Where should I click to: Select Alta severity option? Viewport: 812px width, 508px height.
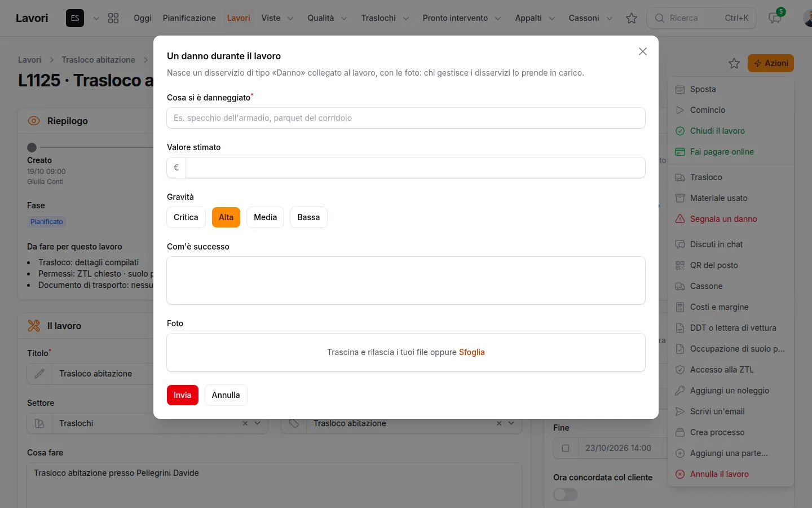(226, 217)
